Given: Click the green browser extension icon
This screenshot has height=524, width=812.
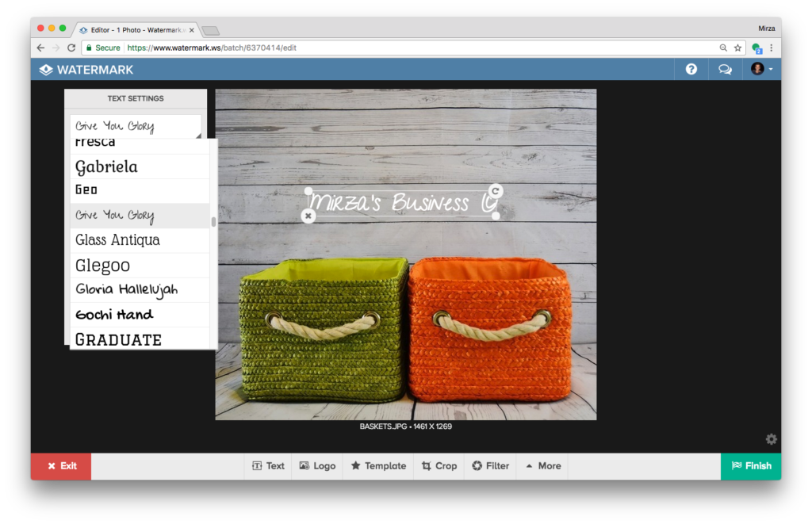Looking at the screenshot, I should [x=756, y=48].
